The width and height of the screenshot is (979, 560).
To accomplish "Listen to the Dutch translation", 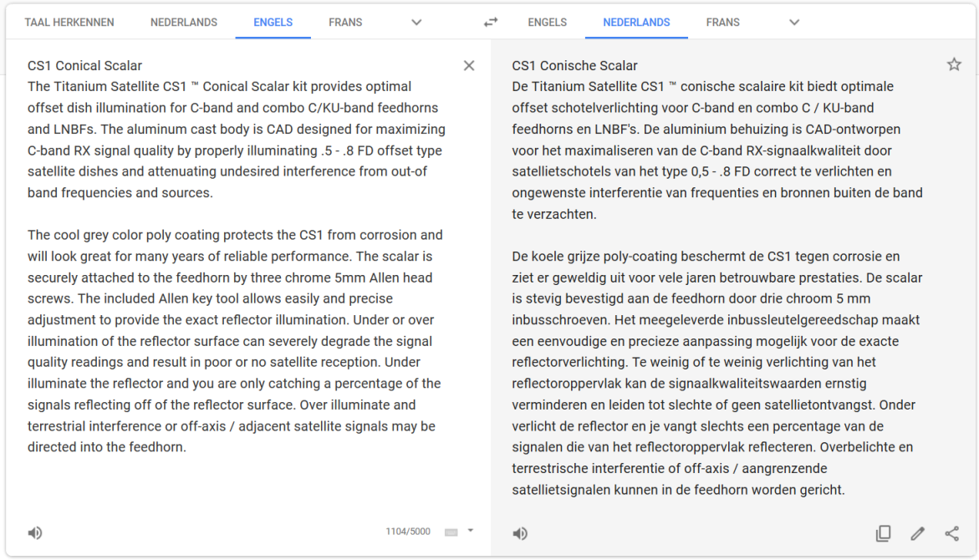I will click(x=520, y=533).
